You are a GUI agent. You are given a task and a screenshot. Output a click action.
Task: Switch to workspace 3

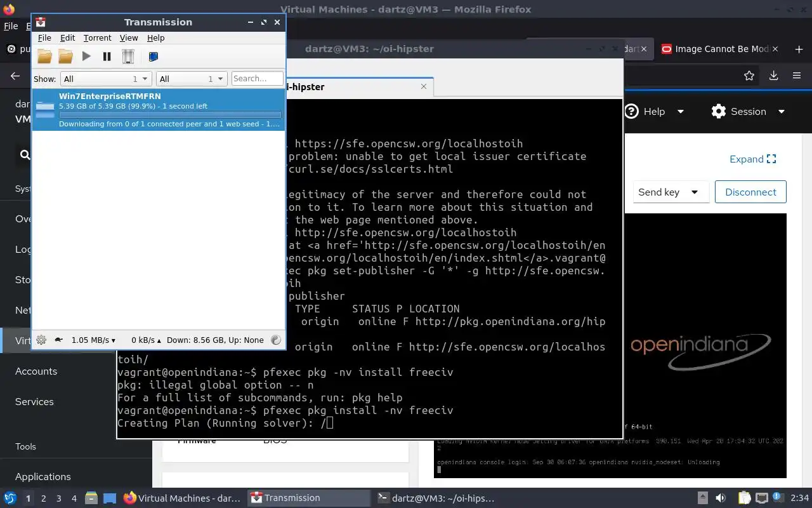pyautogui.click(x=59, y=498)
